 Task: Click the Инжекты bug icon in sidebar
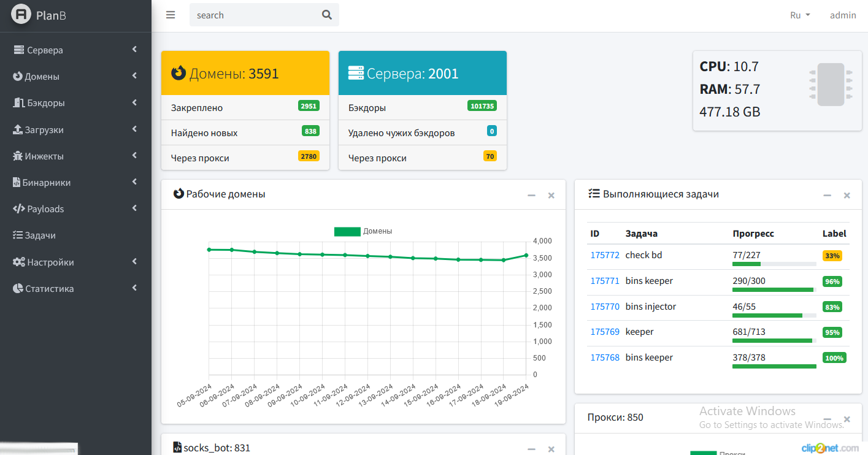click(x=18, y=156)
